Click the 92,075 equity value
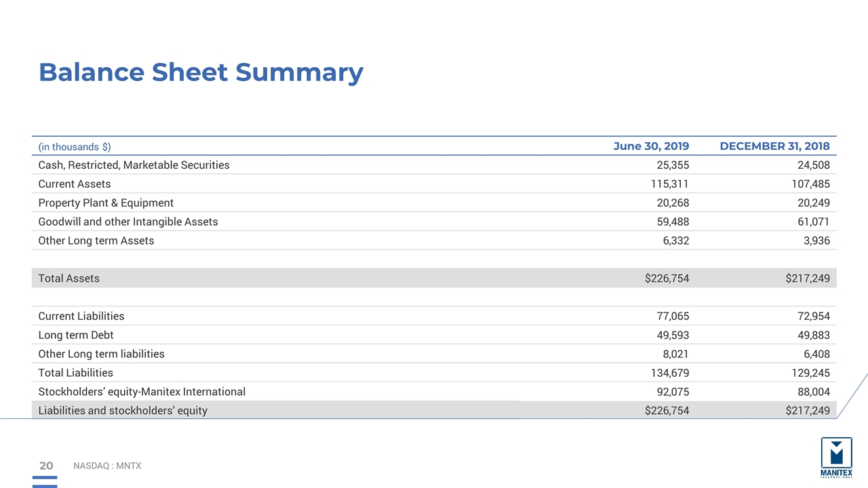The width and height of the screenshot is (868, 488). [673, 392]
